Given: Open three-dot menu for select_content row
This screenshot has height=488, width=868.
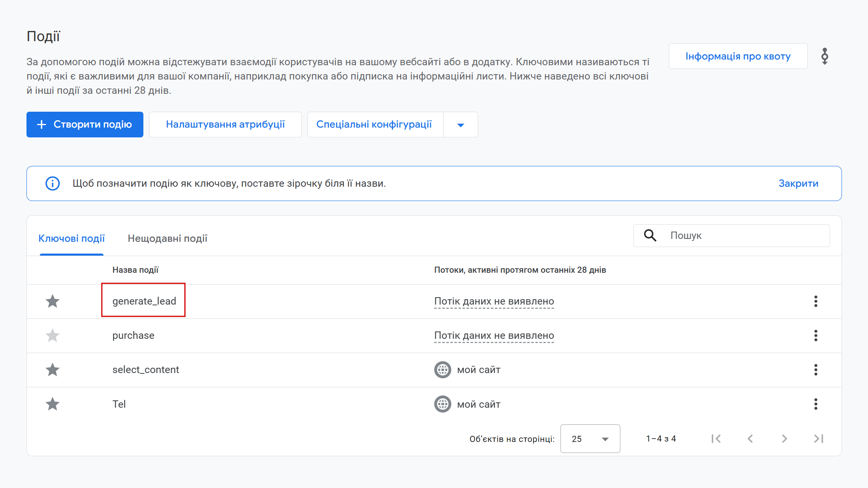Looking at the screenshot, I should point(815,370).
